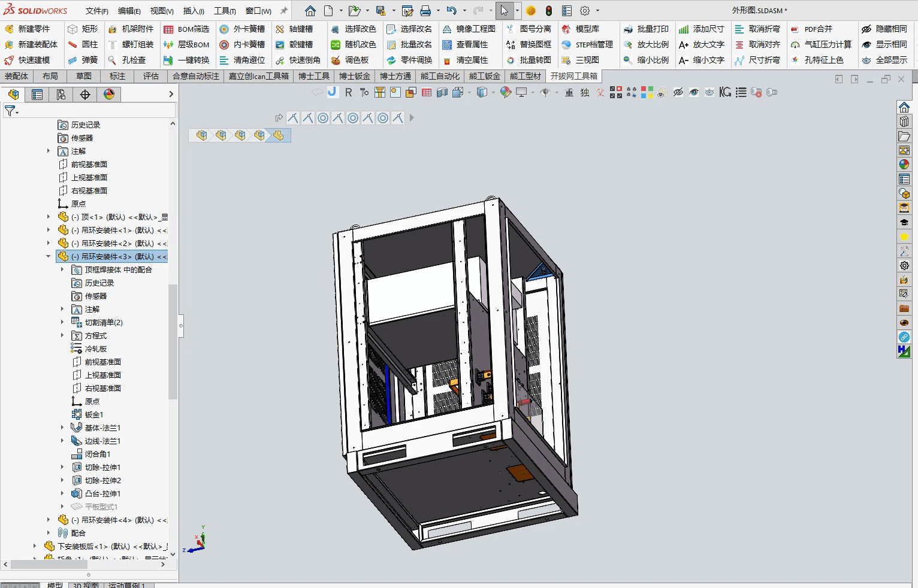
Task: Click the Appearances color ball in right task pane
Action: coord(904,165)
